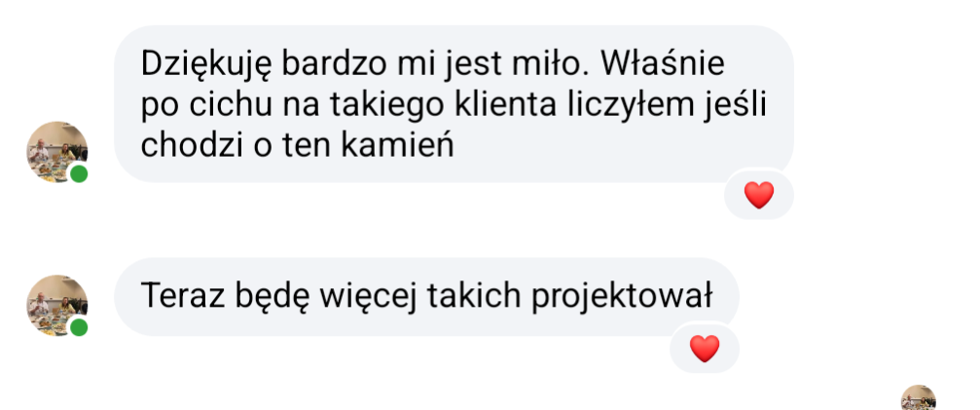Click the small seen-by avatar at bottom right
The image size is (980, 410).
(x=918, y=398)
